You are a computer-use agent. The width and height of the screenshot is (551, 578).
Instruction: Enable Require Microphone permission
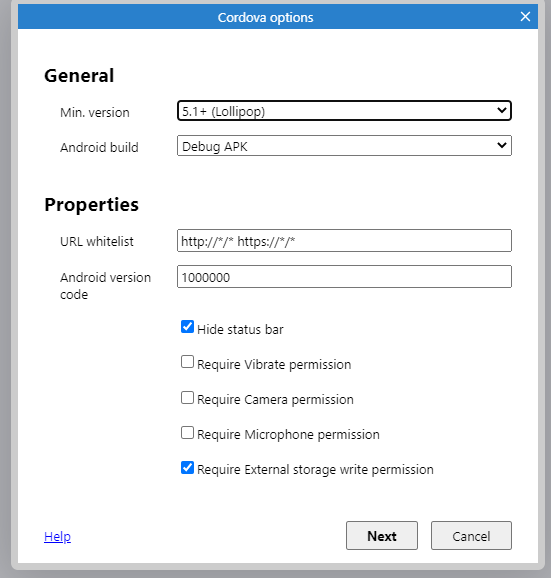coord(187,432)
